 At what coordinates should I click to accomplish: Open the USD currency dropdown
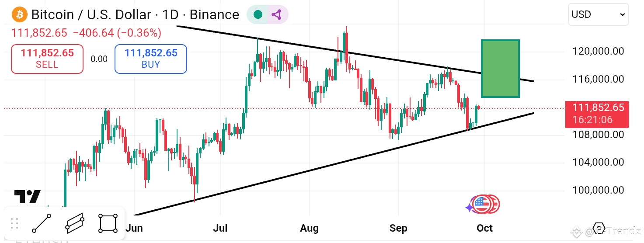point(598,14)
